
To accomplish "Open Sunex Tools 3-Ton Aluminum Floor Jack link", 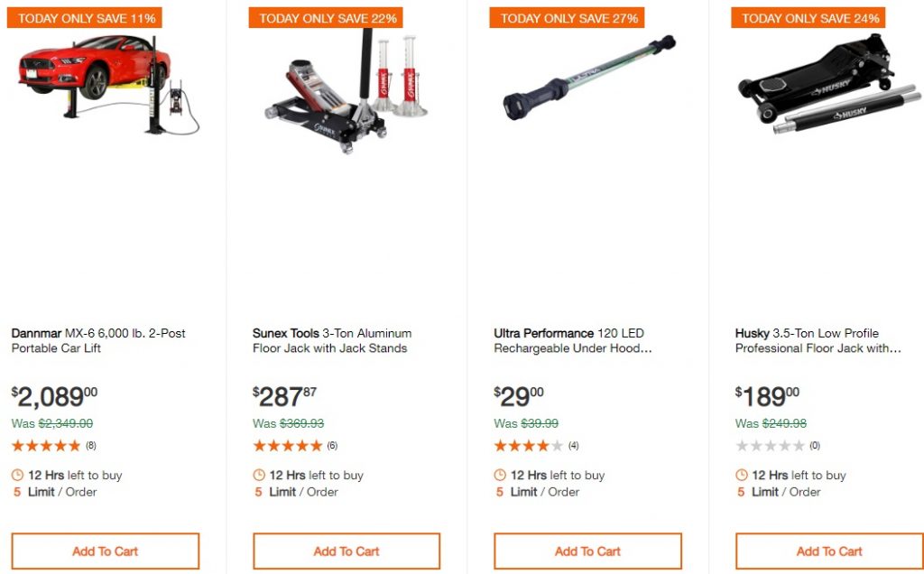I will (x=331, y=340).
